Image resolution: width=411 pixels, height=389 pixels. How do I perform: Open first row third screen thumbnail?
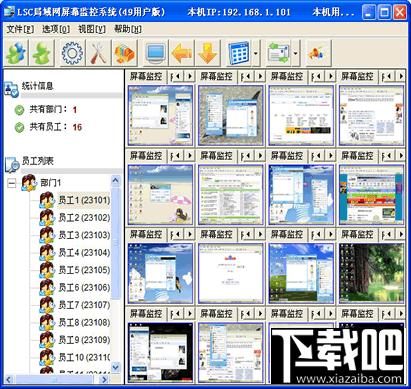click(301, 115)
